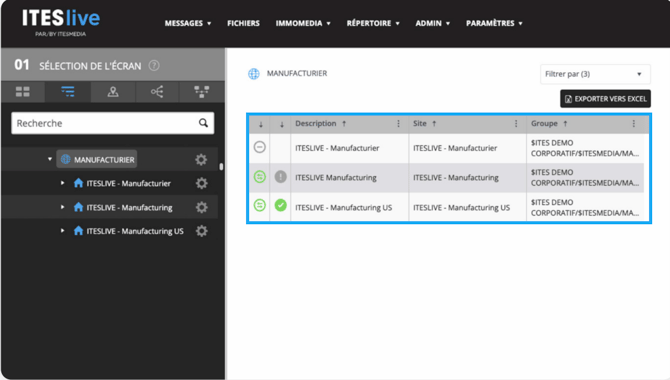Click the ITESlive logo
This screenshot has width=670, height=380.
(x=61, y=23)
